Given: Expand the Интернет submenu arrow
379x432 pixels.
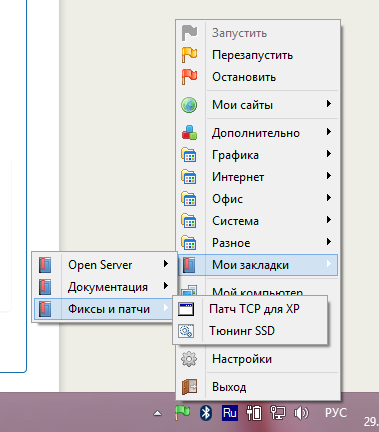Looking at the screenshot, I should 329,176.
